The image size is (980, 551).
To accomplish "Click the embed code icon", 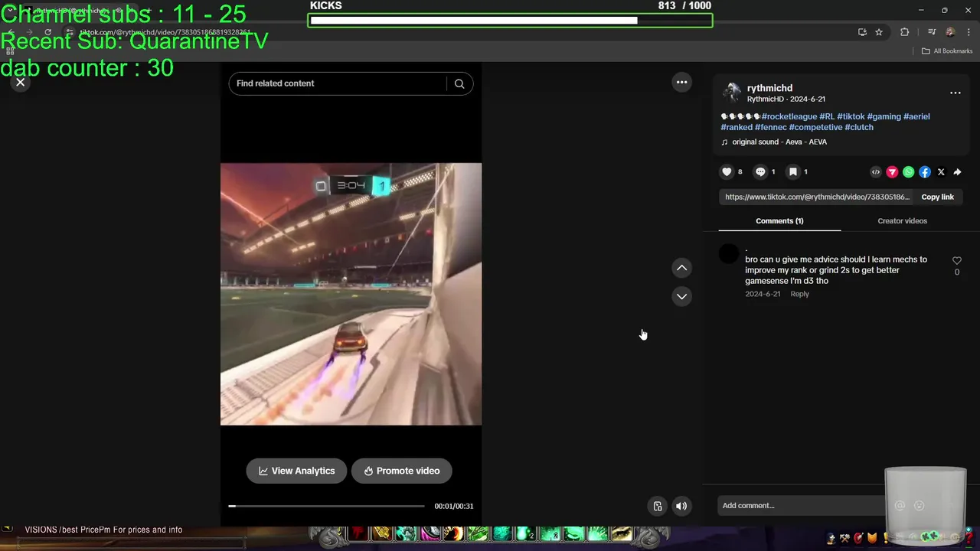I will pyautogui.click(x=876, y=172).
